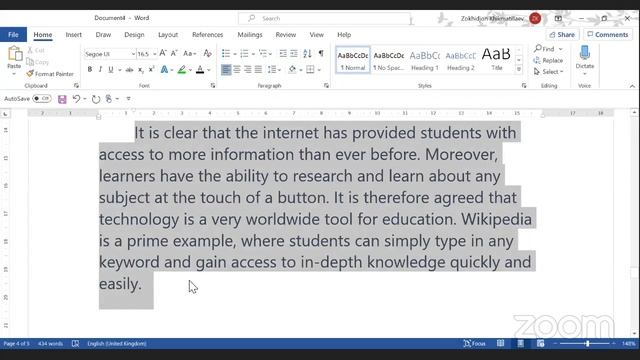
Task: Open Change Case dropdown
Action: pyautogui.click(x=189, y=53)
